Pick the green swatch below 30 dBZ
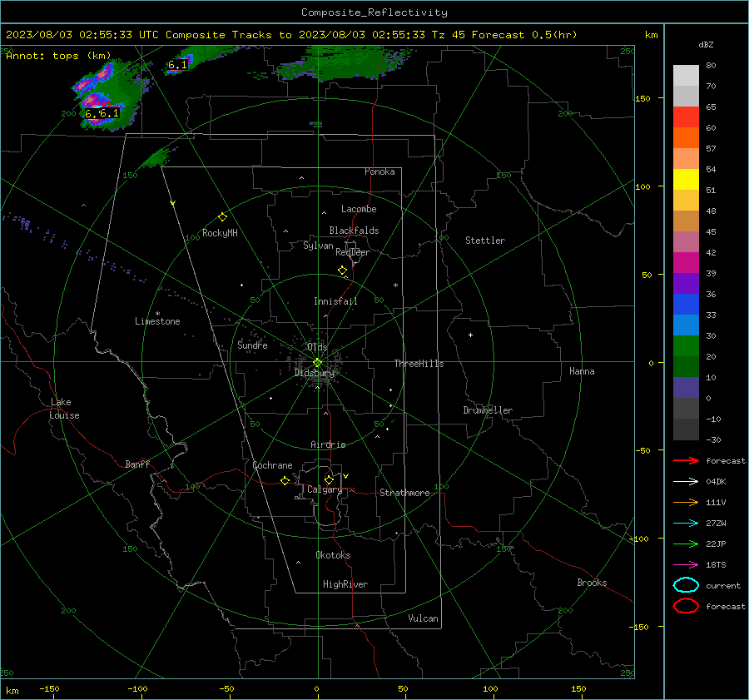 [x=686, y=345]
